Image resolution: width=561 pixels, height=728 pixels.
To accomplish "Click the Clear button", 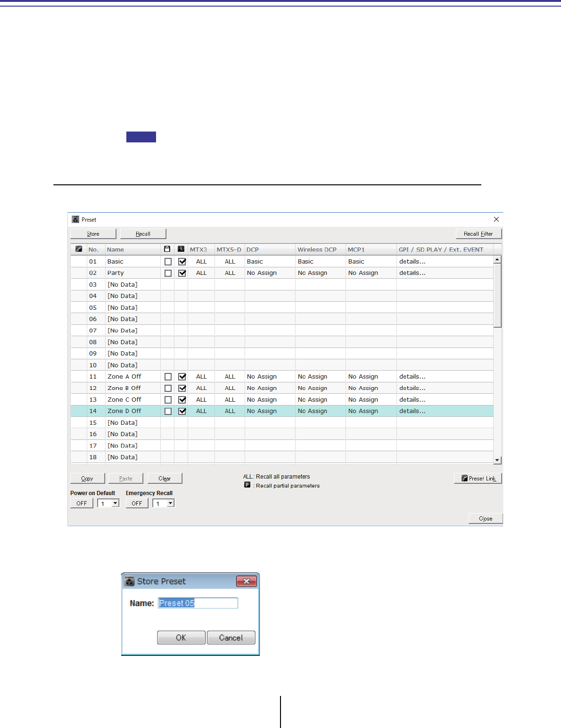I will [165, 479].
